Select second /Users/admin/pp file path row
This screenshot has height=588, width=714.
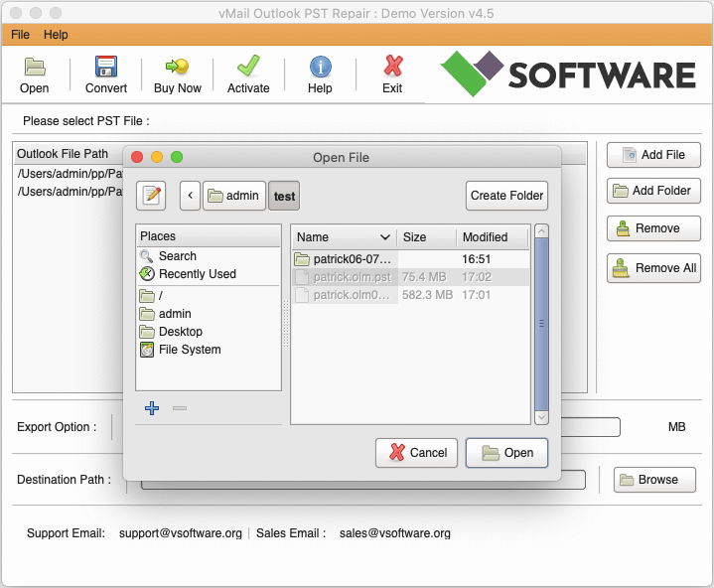70,192
